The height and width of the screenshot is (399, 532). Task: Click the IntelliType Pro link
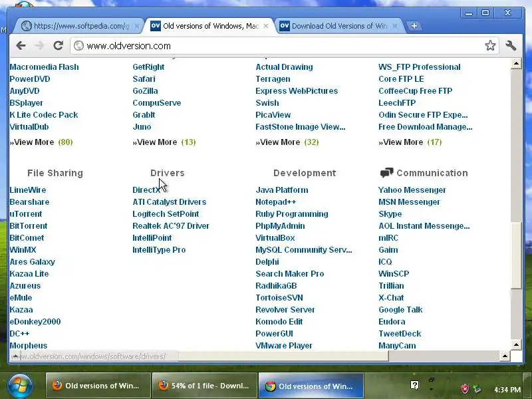[x=159, y=250]
